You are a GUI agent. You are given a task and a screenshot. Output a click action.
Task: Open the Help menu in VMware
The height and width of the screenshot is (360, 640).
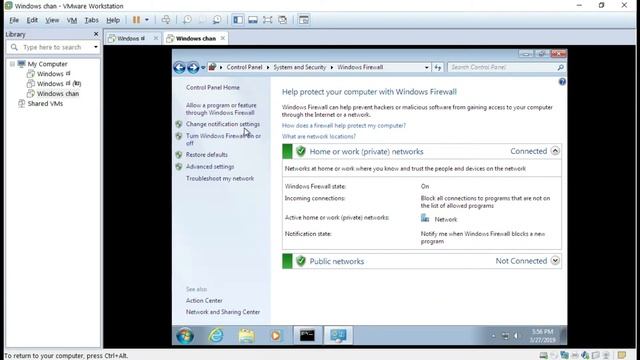coord(113,20)
